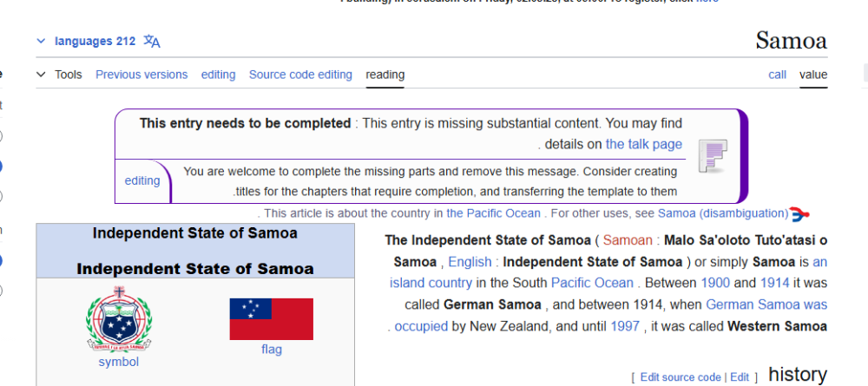This screenshot has width=868, height=386.
Task: Click the language translation icon
Action: tap(152, 42)
